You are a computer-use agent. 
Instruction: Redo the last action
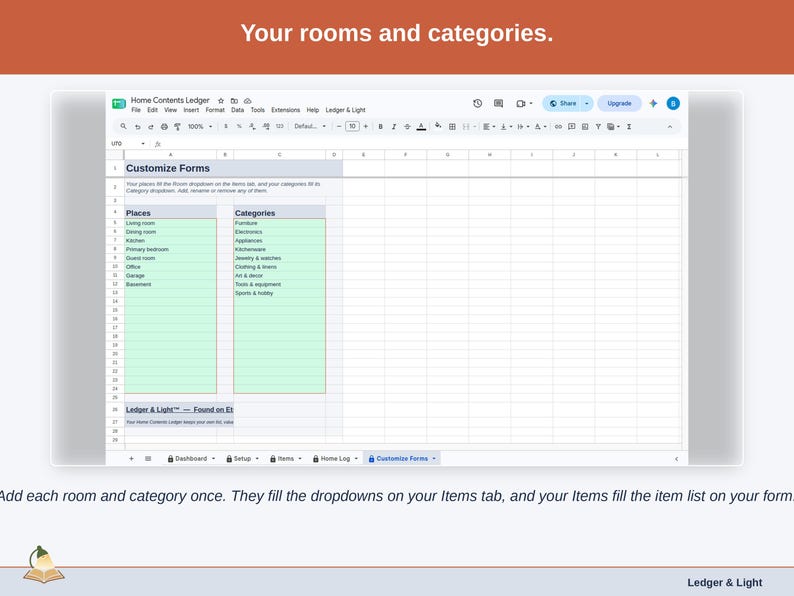pos(150,127)
